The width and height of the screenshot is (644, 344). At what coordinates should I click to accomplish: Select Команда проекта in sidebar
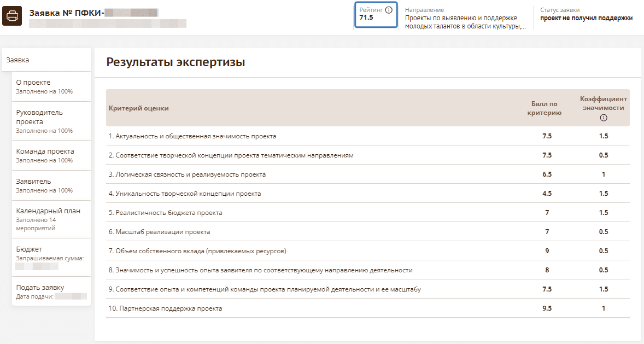tap(45, 151)
